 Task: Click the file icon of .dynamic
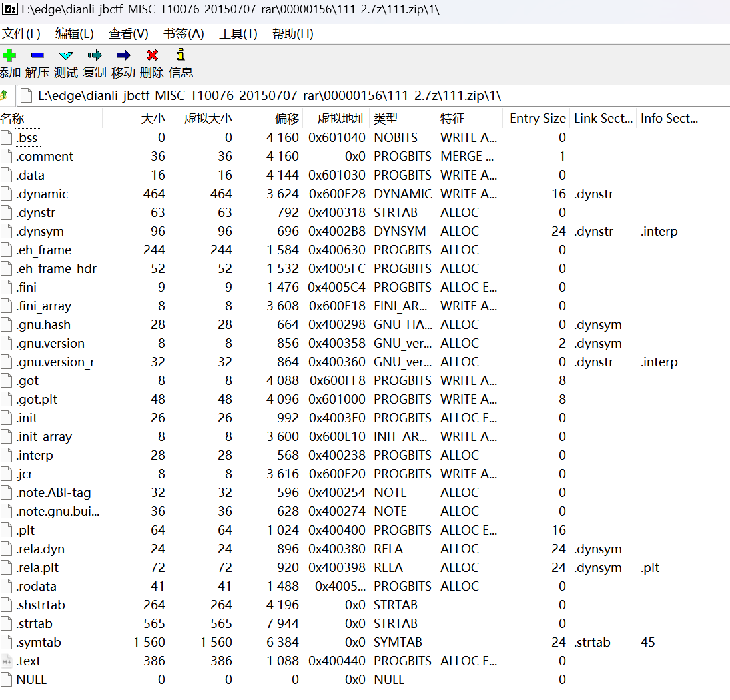pos(7,194)
